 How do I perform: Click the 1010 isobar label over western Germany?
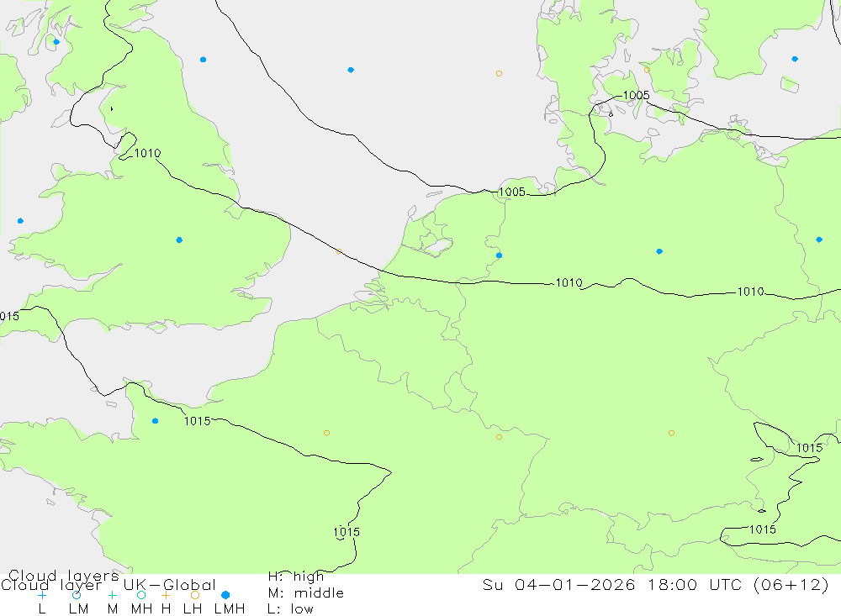(569, 282)
